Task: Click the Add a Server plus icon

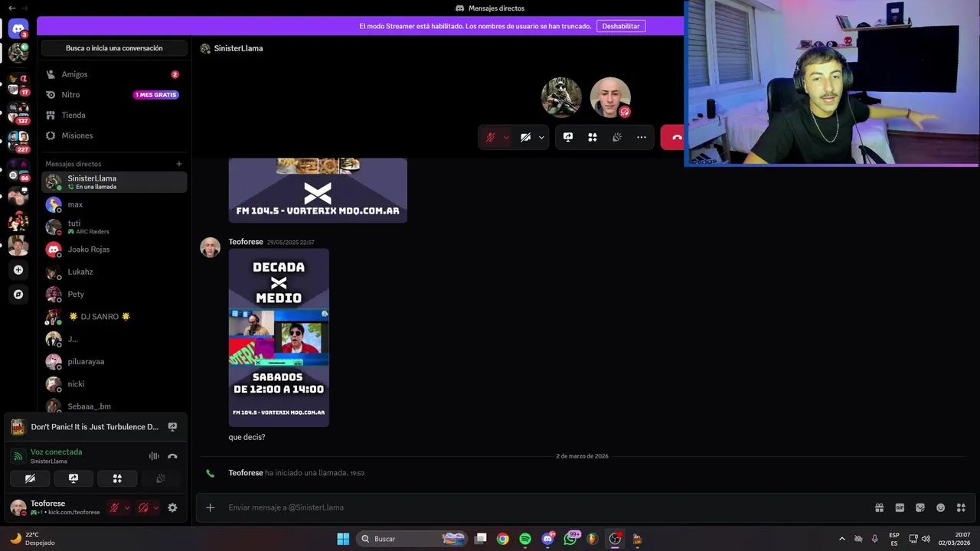Action: (x=18, y=270)
